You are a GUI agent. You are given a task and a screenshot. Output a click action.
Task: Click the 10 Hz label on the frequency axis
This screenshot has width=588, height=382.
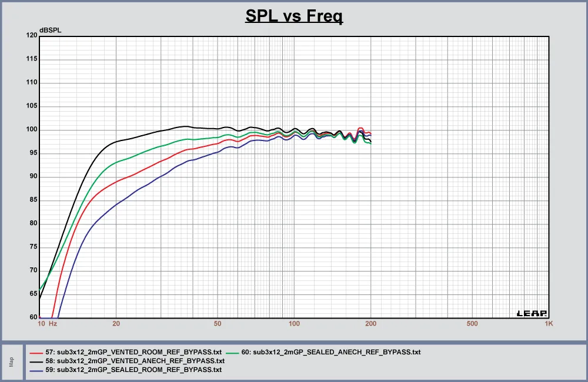47,324
